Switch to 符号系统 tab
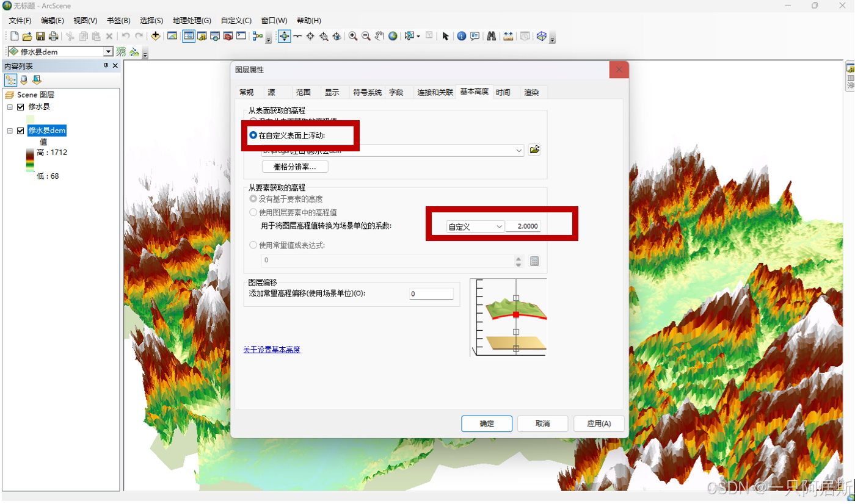Image resolution: width=855 pixels, height=504 pixels. point(368,92)
